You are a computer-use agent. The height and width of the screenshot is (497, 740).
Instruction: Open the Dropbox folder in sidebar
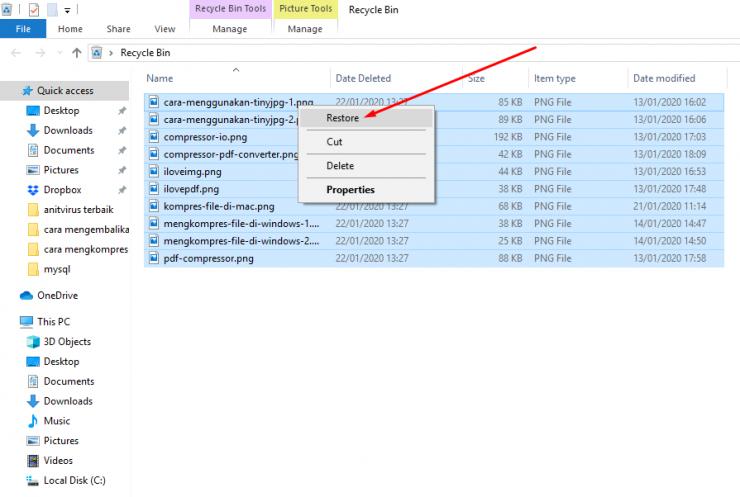coord(62,190)
